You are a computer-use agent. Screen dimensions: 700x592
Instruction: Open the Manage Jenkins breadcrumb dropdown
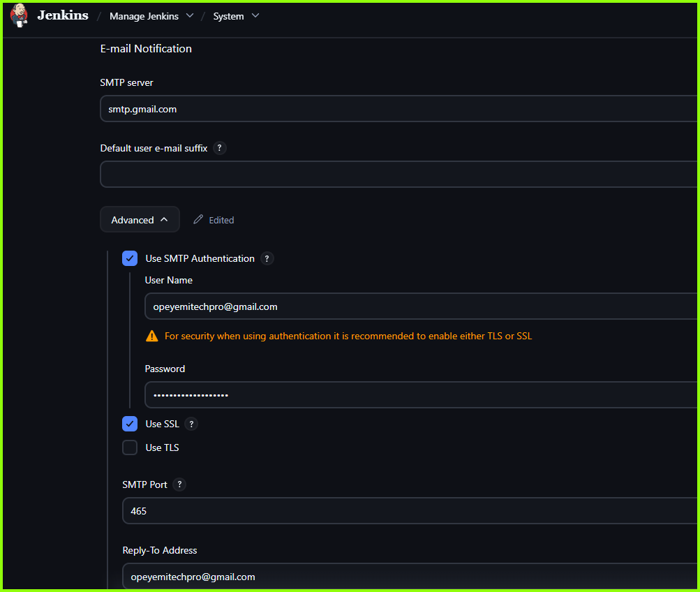[188, 15]
